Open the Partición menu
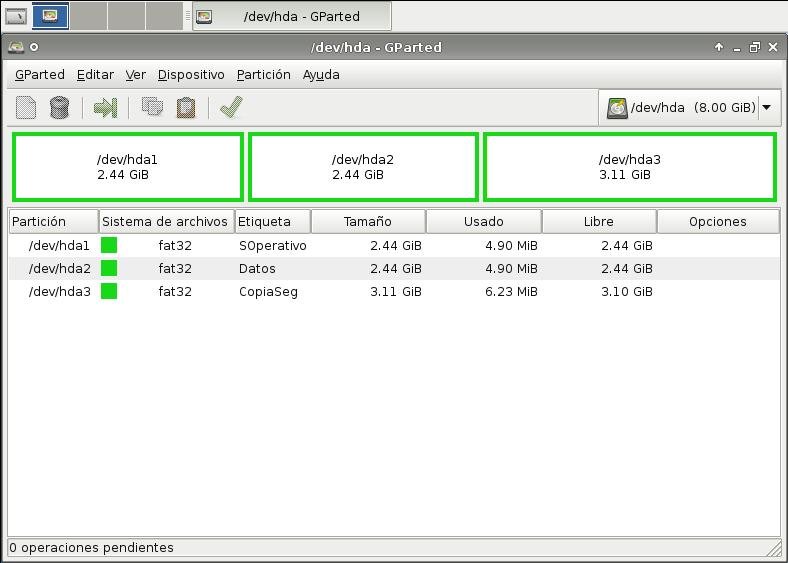 (x=264, y=75)
